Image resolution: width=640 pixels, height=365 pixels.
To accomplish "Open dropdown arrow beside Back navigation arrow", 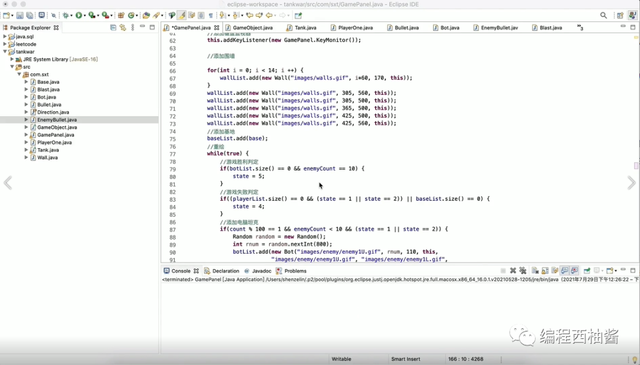I will [x=276, y=16].
